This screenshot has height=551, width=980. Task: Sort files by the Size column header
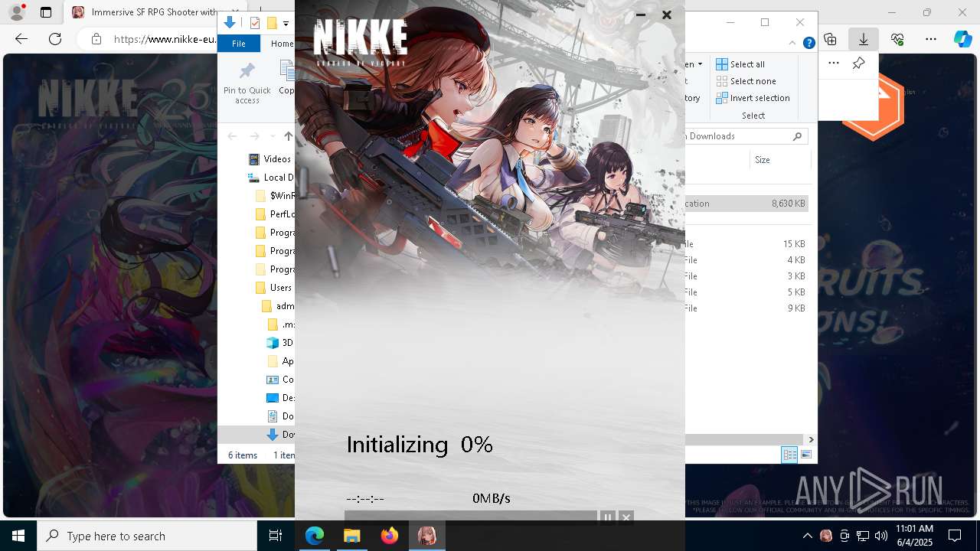(x=780, y=160)
